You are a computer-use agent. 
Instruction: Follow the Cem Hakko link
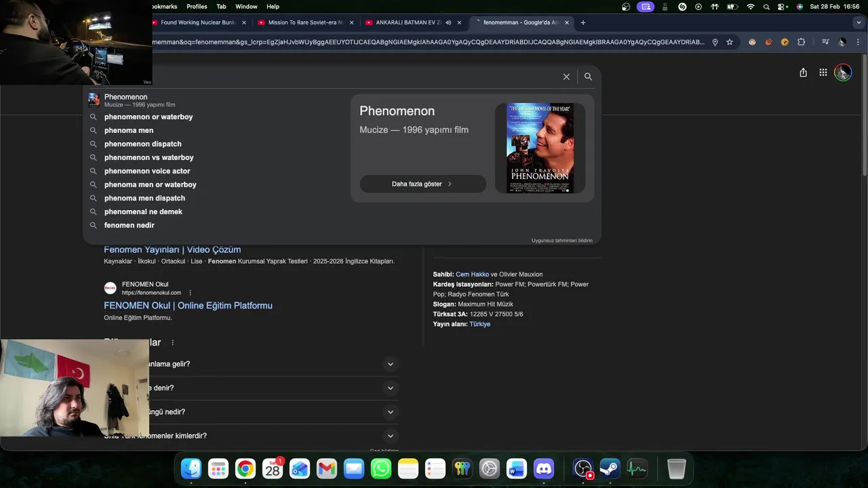point(472,274)
